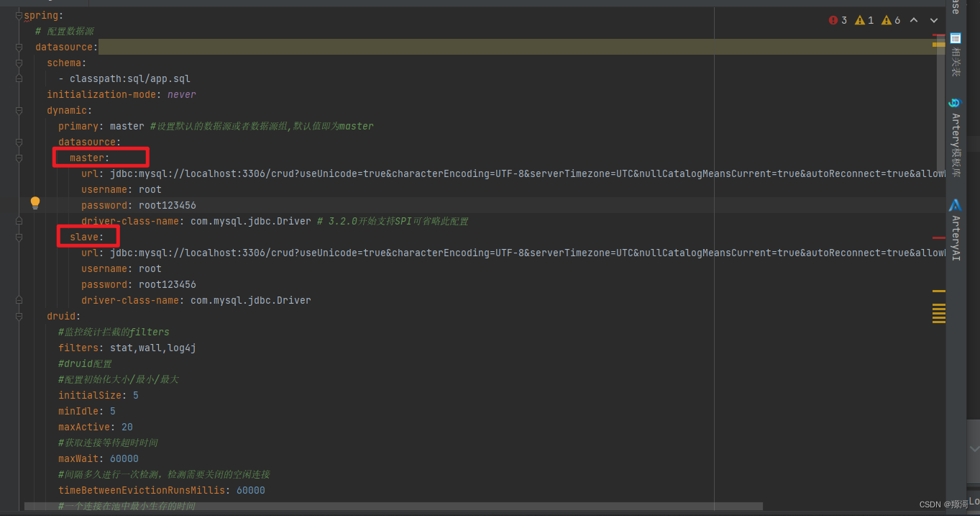The width and height of the screenshot is (980, 516).
Task: Click the master jdbc url line
Action: [x=513, y=173]
